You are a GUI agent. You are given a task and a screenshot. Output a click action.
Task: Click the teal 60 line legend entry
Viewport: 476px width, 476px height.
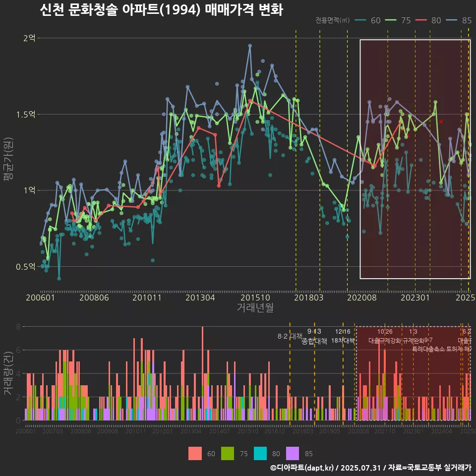(x=367, y=20)
